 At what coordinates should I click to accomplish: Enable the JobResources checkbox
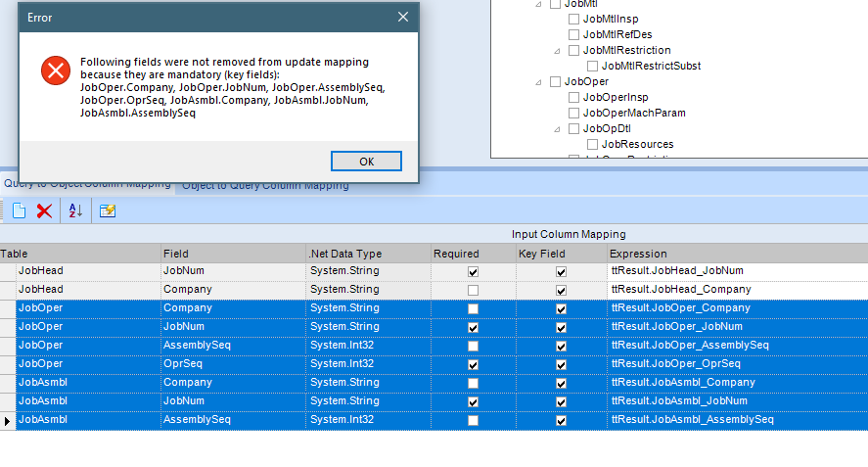593,145
